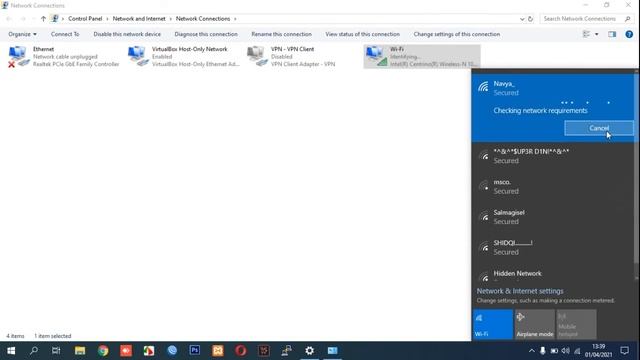Launch File Explorer from taskbar
Viewport: 640px width, 360px height.
(x=80, y=351)
